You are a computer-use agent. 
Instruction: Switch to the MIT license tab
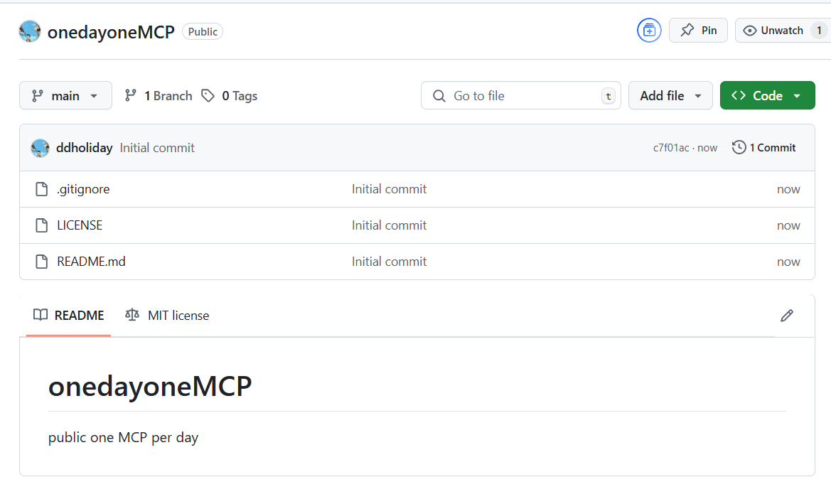point(167,316)
